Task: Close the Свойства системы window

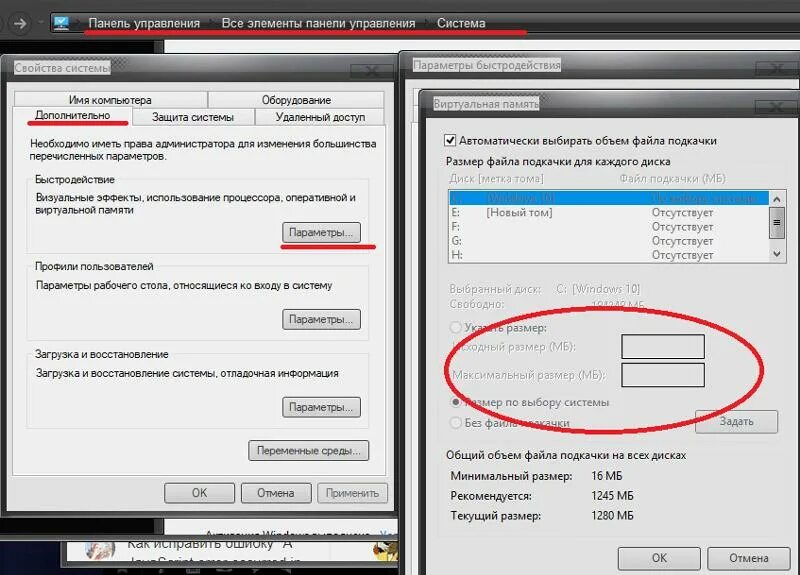Action: click(x=372, y=70)
